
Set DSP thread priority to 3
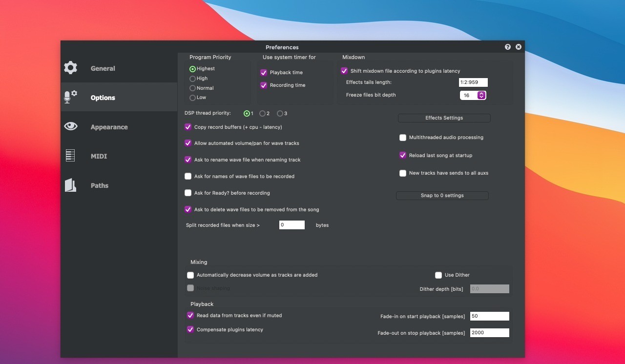(280, 113)
